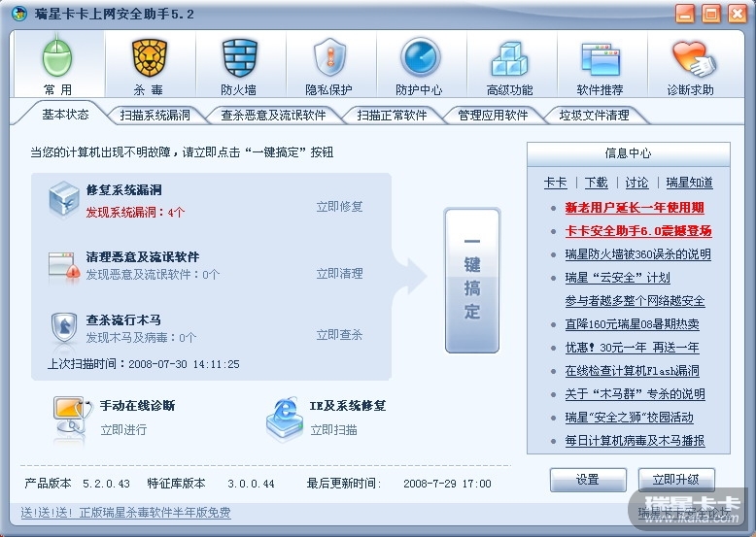Switch to the 基本状态 tab
This screenshot has width=756, height=537.
pyautogui.click(x=65, y=115)
